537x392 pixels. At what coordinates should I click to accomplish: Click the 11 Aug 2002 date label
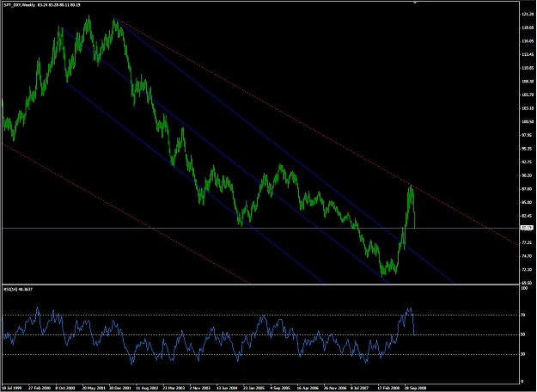pos(147,388)
